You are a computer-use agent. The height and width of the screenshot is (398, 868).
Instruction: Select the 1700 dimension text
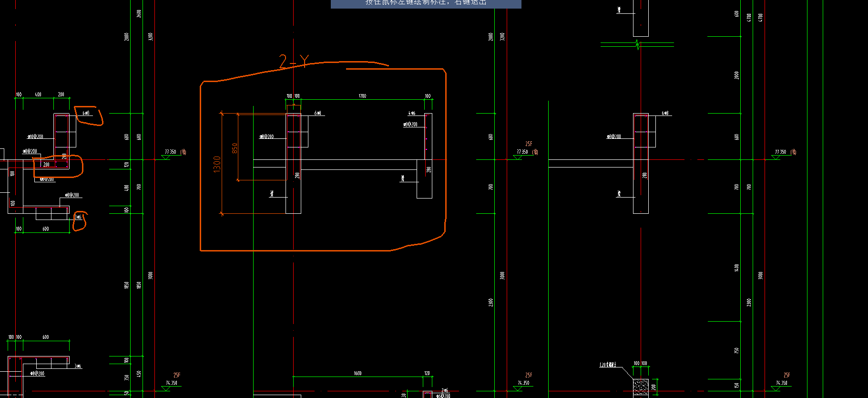[x=362, y=96]
